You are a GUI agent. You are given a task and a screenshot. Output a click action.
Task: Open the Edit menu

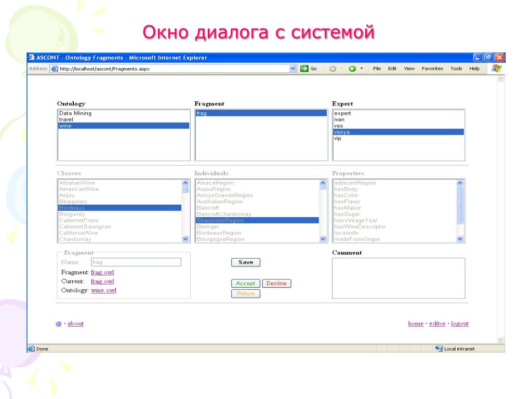pyautogui.click(x=392, y=69)
